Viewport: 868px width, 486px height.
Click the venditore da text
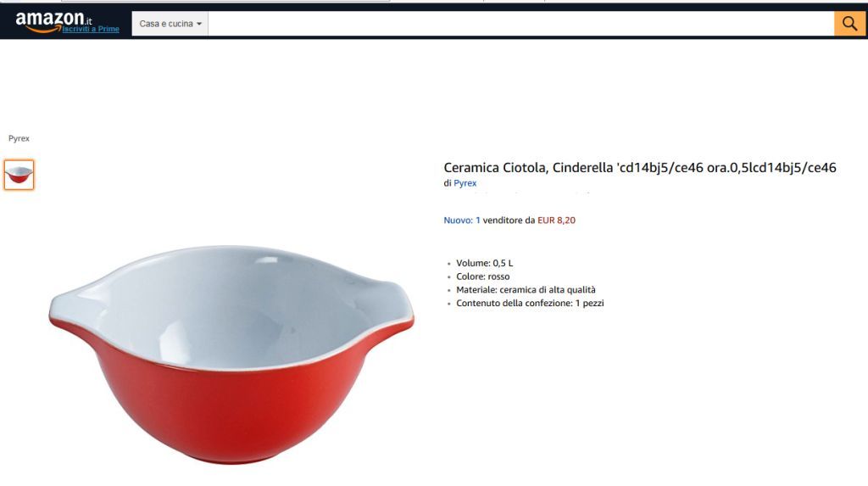point(509,220)
